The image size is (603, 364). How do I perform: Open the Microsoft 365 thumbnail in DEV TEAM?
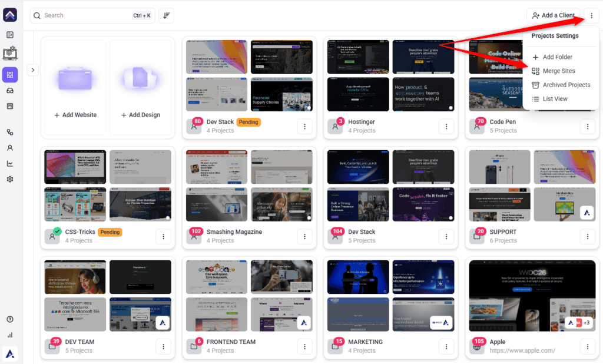pos(75,315)
